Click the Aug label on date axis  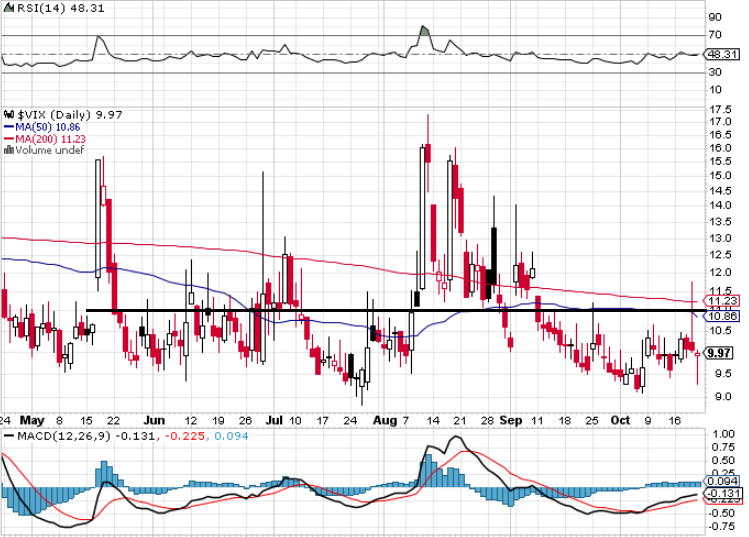(385, 421)
